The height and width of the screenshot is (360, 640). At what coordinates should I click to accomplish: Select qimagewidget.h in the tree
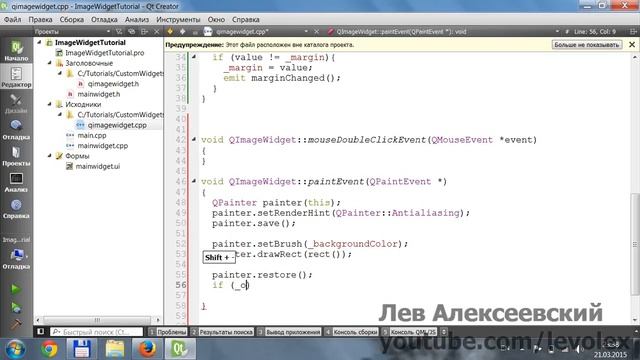[x=113, y=84]
